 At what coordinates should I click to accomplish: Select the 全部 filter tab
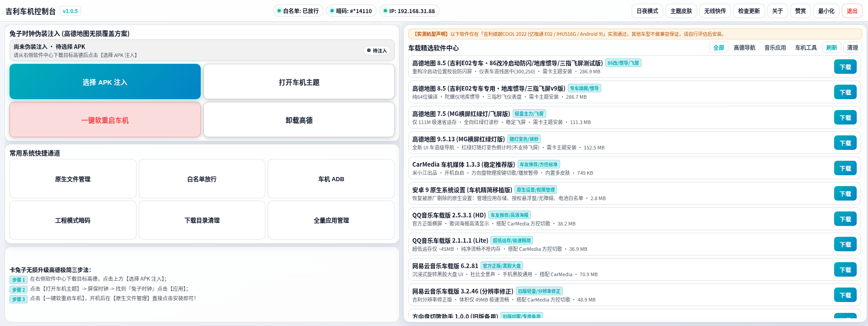(x=719, y=48)
